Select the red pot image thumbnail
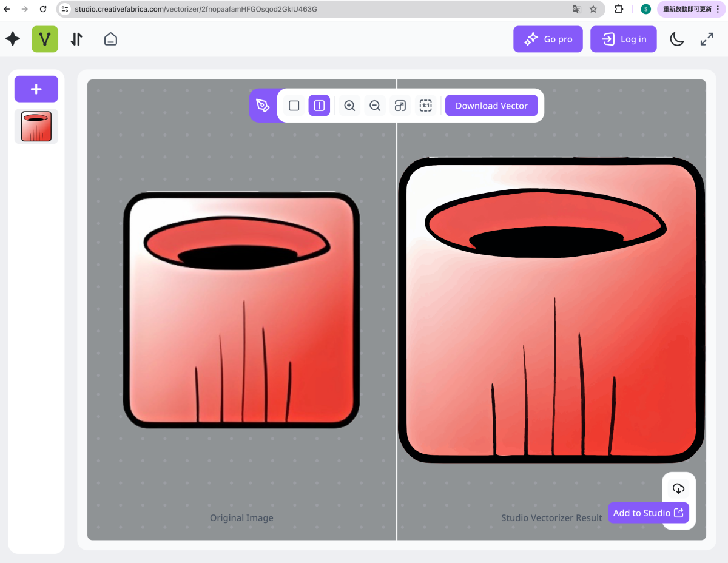 [36, 126]
